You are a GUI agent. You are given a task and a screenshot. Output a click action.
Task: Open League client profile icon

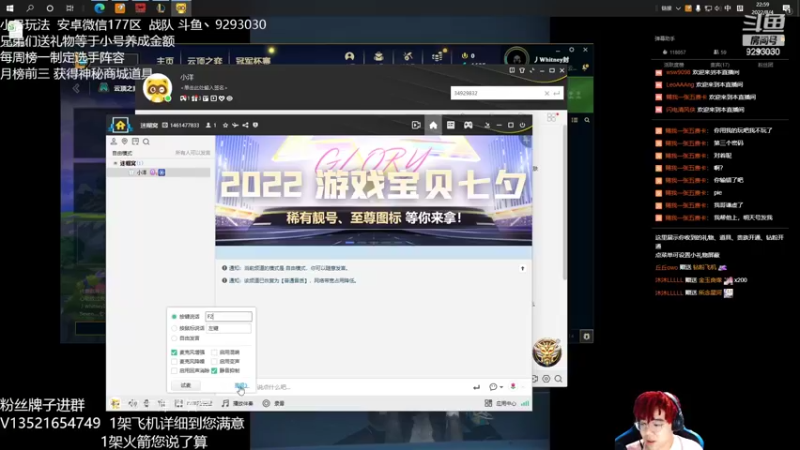tap(349, 57)
